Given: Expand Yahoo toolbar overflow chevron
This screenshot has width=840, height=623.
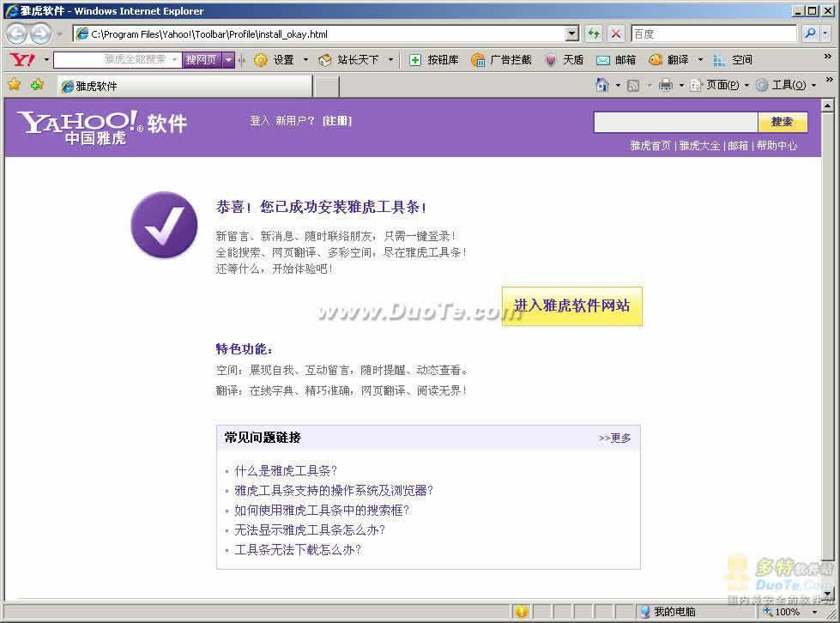Looking at the screenshot, I should pos(828,57).
